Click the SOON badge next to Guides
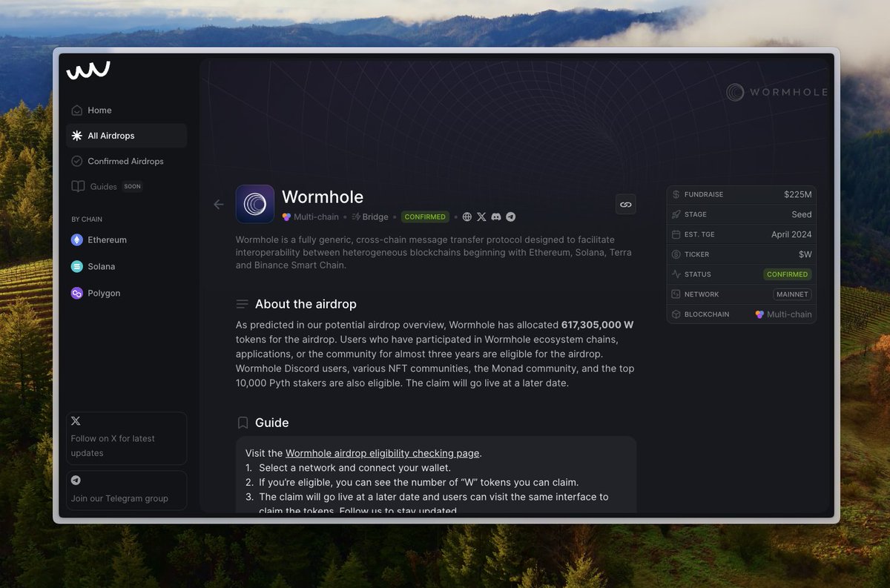Viewport: 890px width, 588px height. [x=132, y=187]
